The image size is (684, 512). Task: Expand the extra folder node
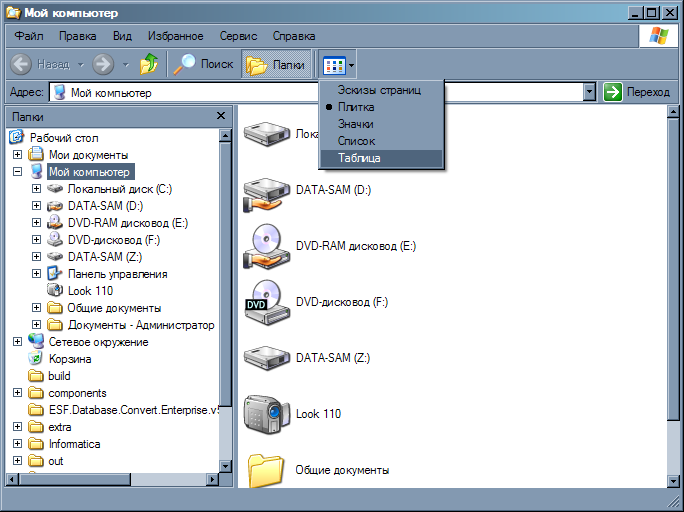17,427
